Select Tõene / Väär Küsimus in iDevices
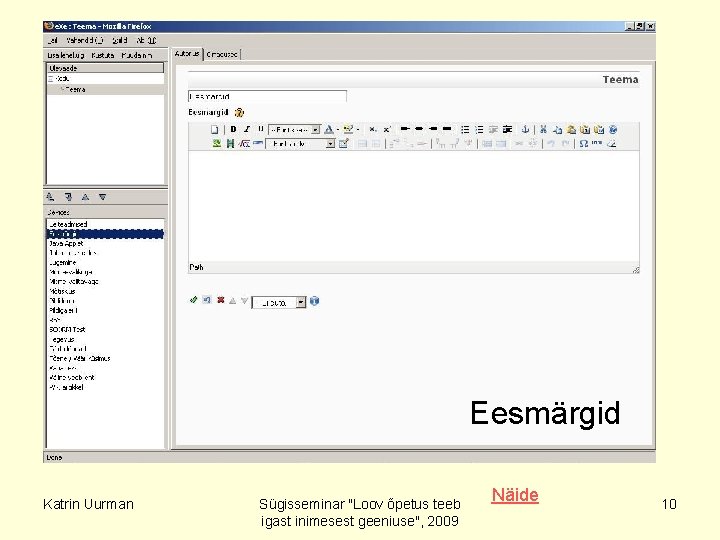This screenshot has height=540, width=720. pos(105,358)
